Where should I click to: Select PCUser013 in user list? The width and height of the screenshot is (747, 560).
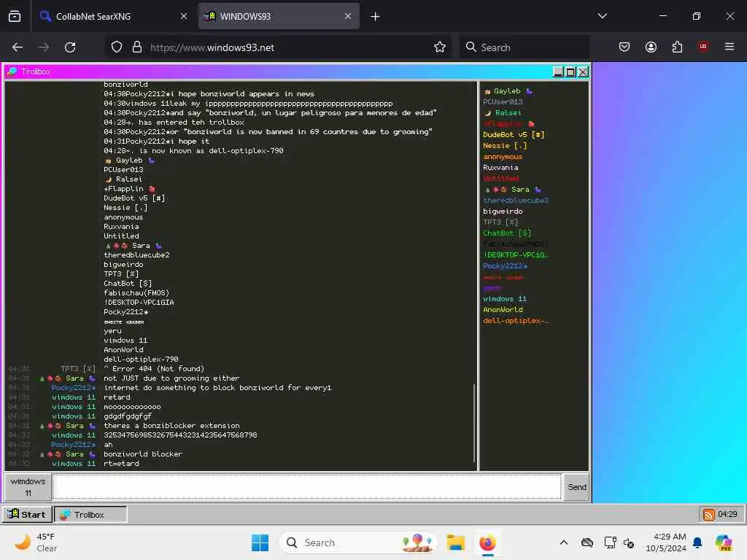(503, 101)
